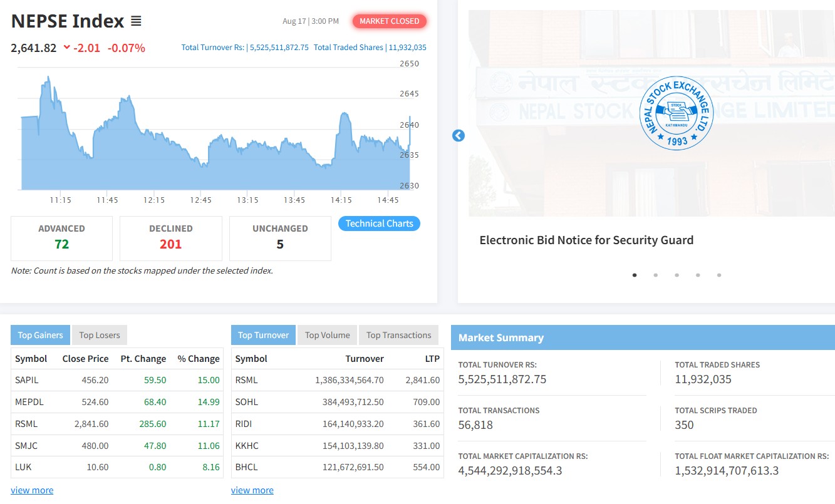Click the LTP column header
The width and height of the screenshot is (835, 504).
(432, 359)
